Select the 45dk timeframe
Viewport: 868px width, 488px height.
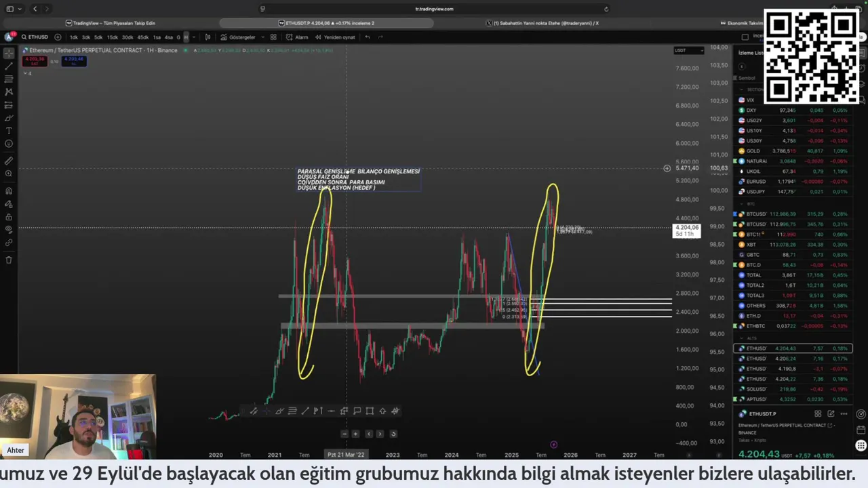pos(143,37)
